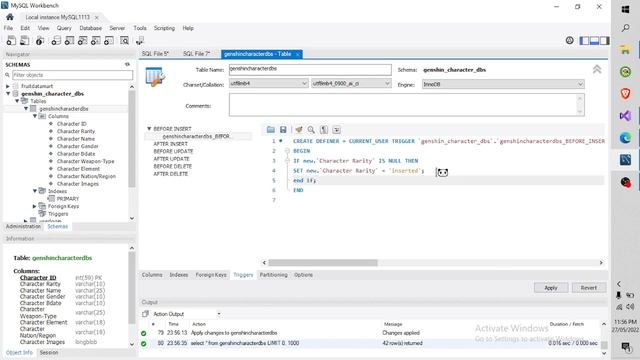Toggle the bottom output panel visibility

595,40
